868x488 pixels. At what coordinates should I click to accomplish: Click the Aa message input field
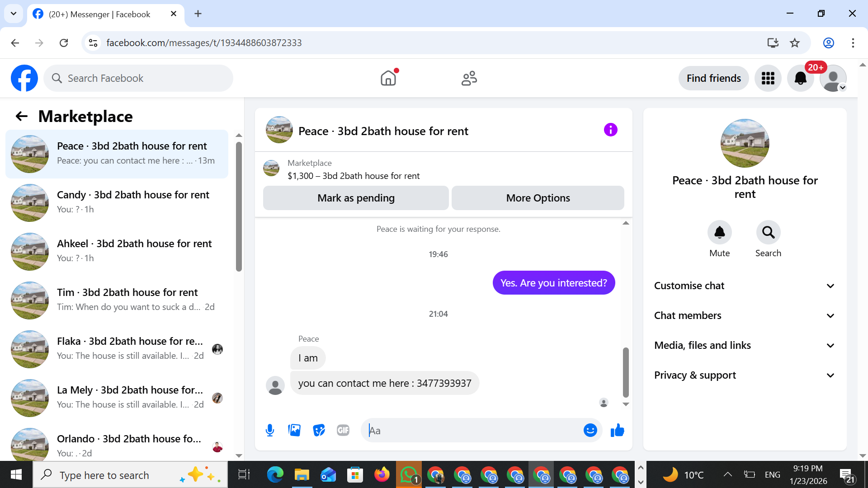click(x=475, y=430)
